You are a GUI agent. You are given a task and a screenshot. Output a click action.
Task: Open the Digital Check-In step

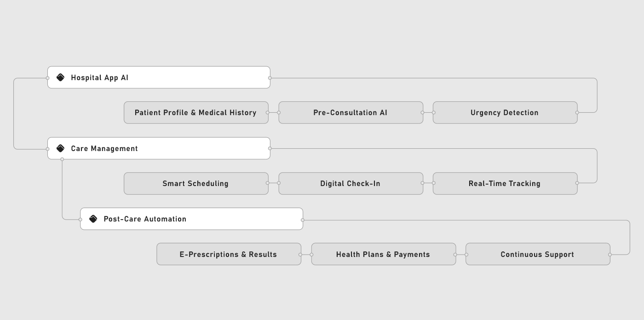click(351, 184)
